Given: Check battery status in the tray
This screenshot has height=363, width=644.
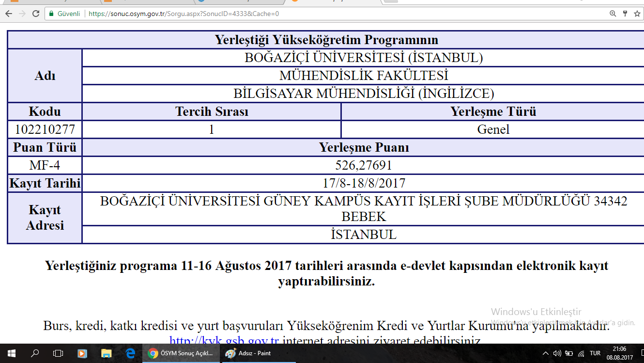Looking at the screenshot, I should tap(569, 353).
